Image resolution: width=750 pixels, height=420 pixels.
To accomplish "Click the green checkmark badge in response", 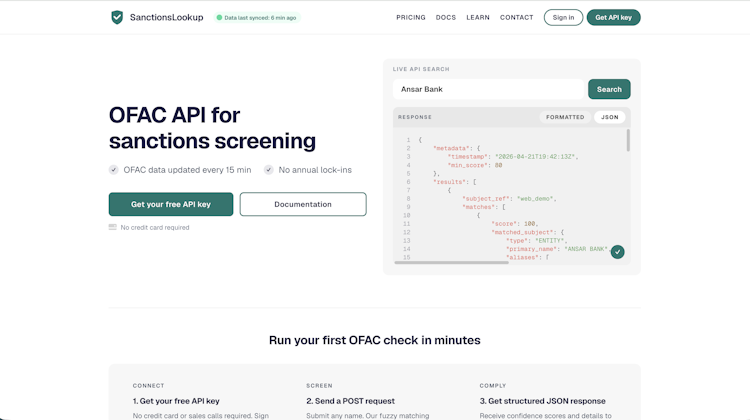I will (618, 252).
